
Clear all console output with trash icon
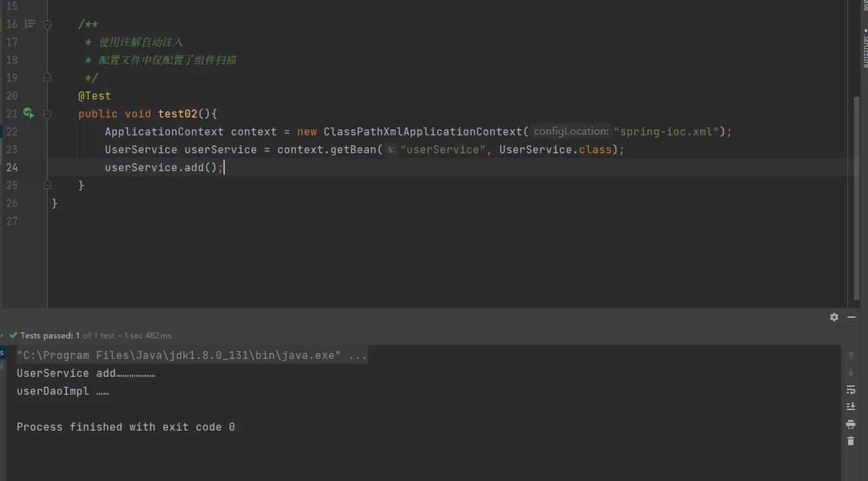[851, 441]
